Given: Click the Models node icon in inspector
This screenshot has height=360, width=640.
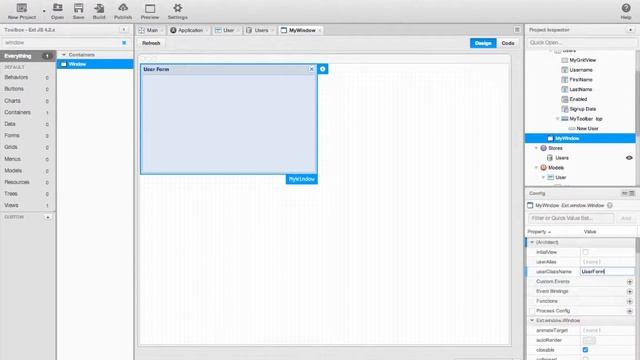Looking at the screenshot, I should click(543, 167).
